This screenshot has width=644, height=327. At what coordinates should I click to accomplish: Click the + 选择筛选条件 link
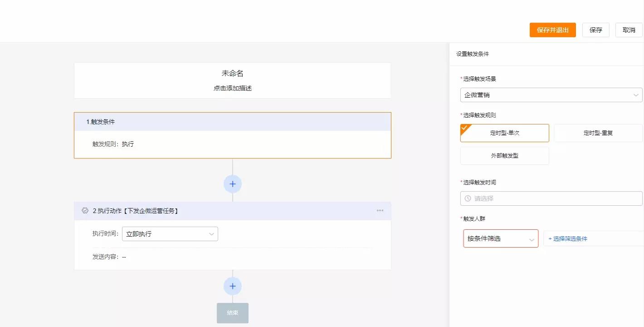tap(568, 238)
